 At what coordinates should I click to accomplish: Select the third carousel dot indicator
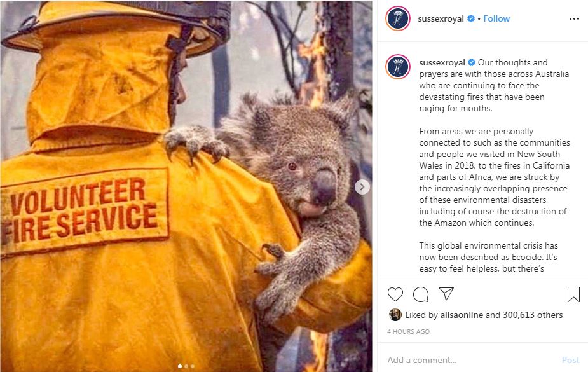193,366
